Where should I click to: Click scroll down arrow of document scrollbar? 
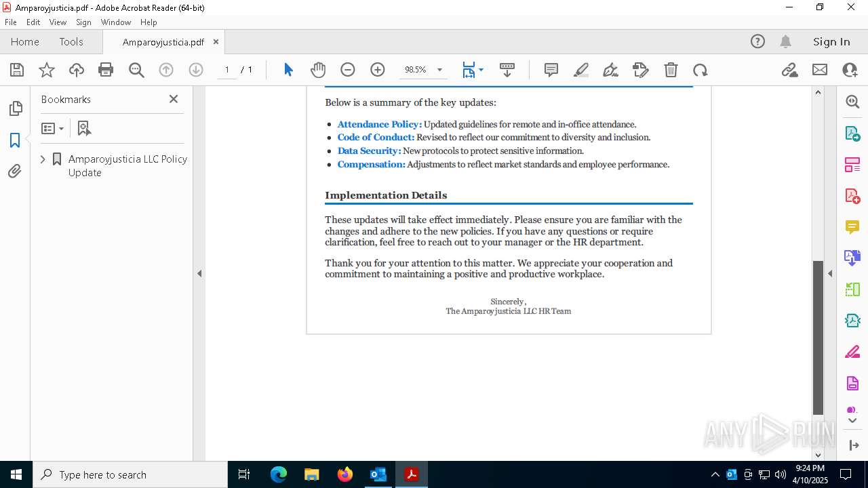pos(818,455)
